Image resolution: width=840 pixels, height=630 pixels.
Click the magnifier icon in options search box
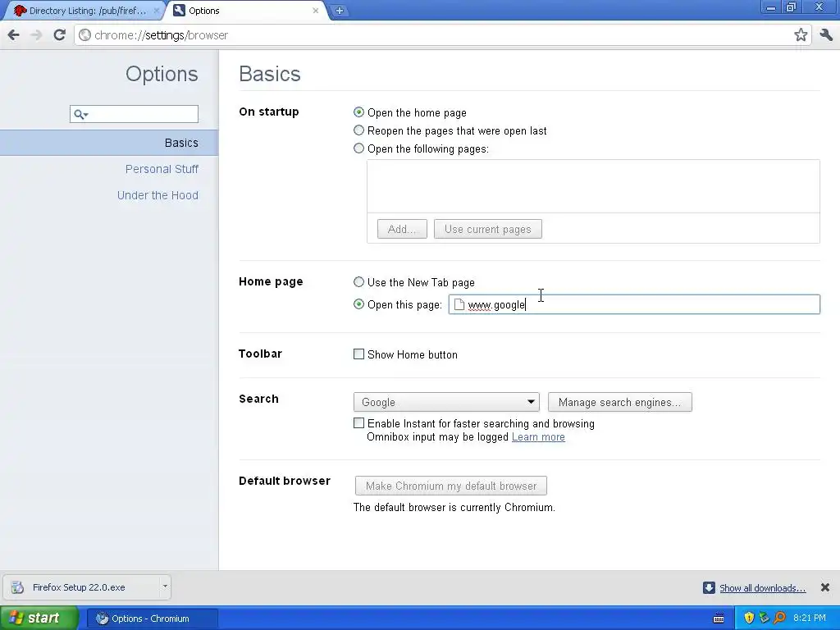80,114
